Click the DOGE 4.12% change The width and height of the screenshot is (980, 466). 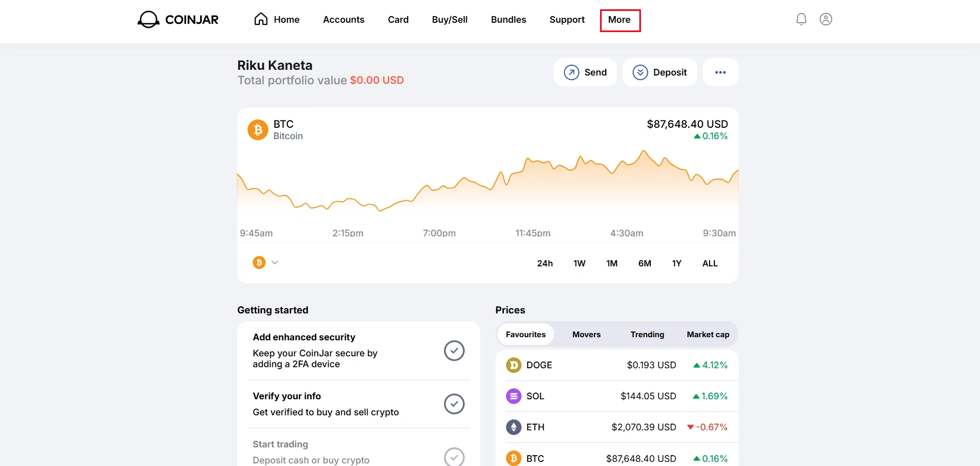(711, 365)
